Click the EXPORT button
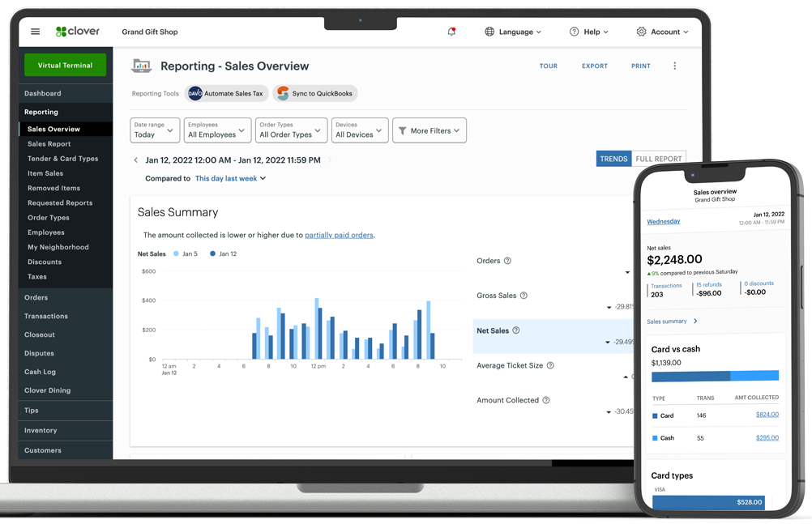 [595, 66]
